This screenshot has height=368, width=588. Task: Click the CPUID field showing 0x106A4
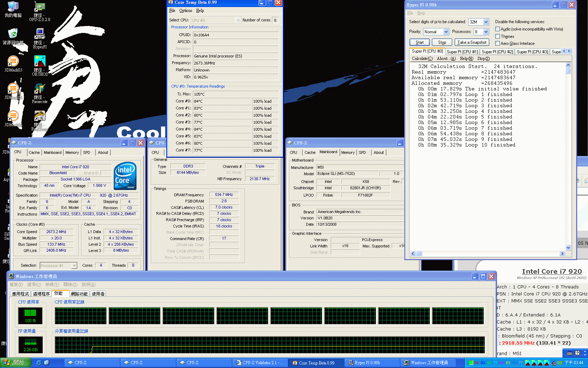(x=236, y=35)
